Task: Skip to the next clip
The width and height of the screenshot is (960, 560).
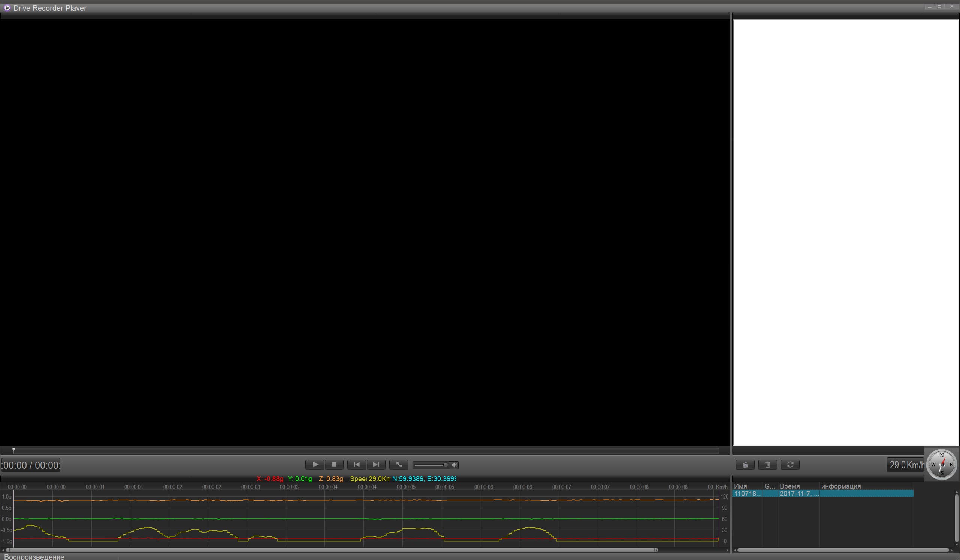Action: [x=376, y=465]
